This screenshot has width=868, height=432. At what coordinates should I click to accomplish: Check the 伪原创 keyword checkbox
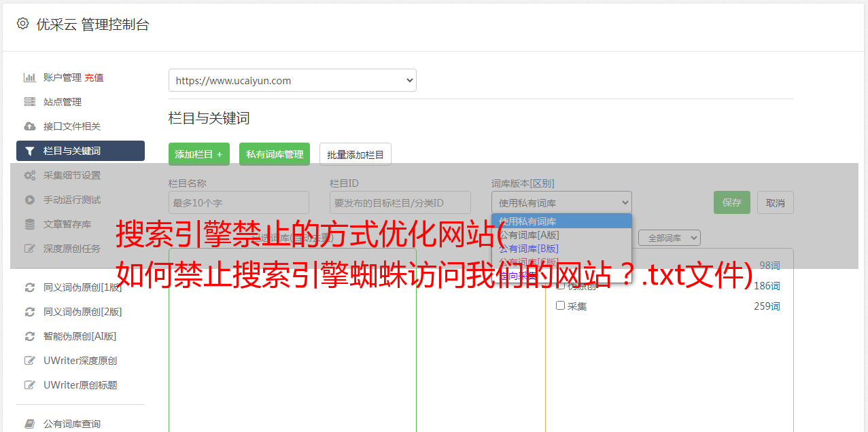(561, 285)
